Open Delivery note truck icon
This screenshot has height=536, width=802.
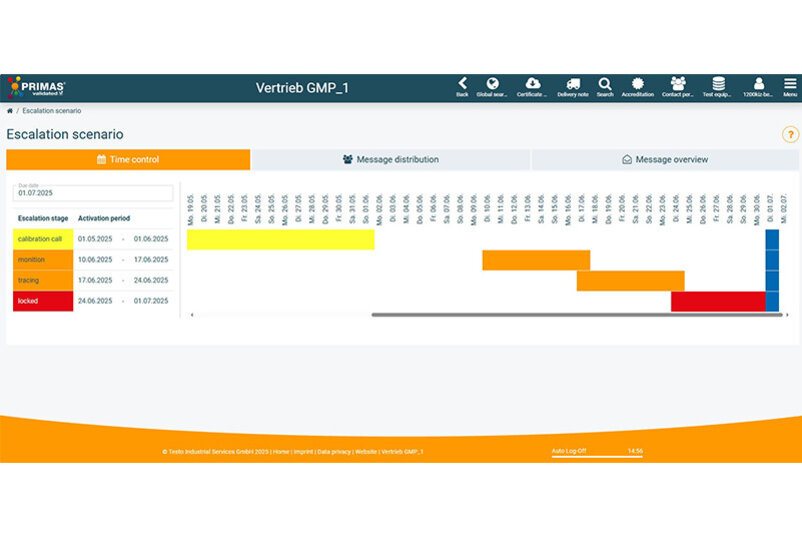(x=573, y=84)
